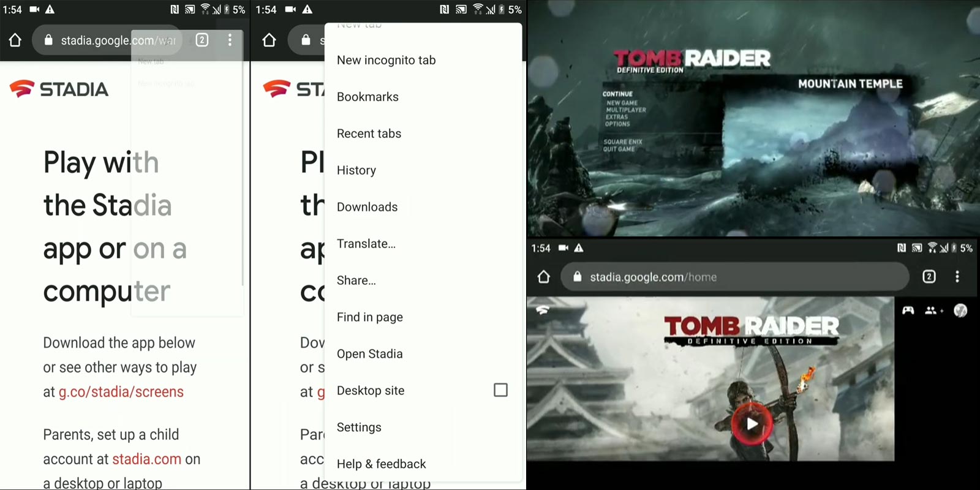
Task: Open Stadia profile avatar
Action: click(x=960, y=311)
